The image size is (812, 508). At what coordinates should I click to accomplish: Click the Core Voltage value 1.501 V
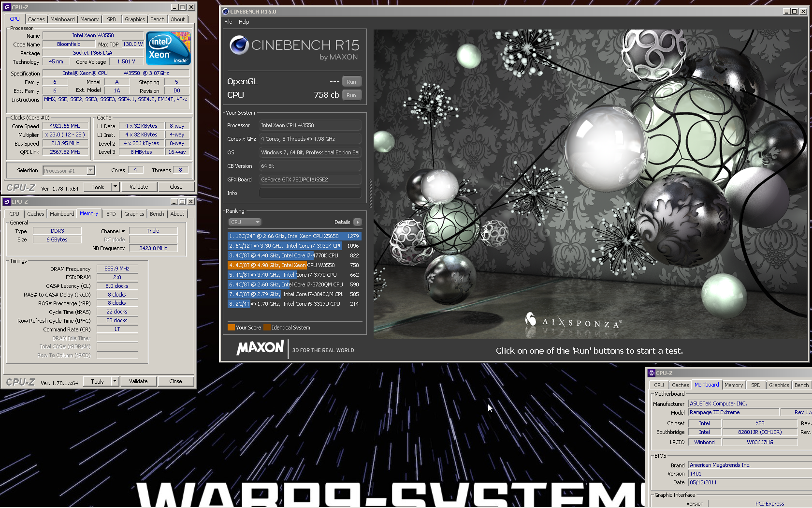[126, 61]
